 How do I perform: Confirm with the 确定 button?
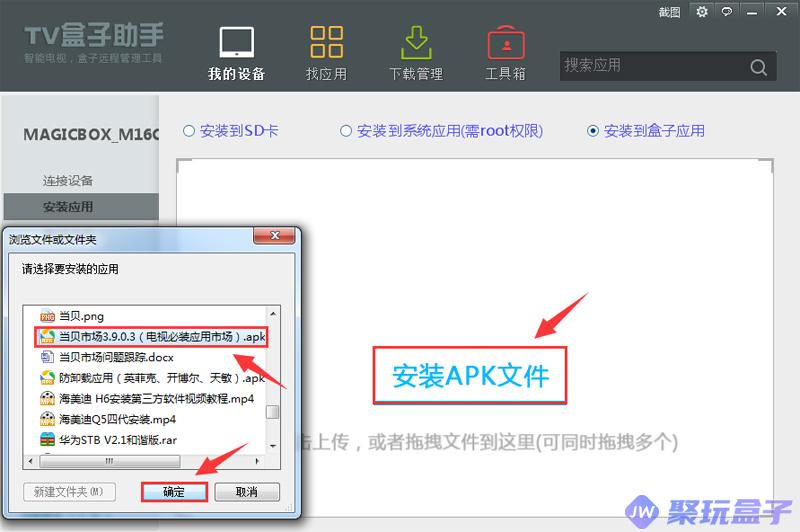(174, 492)
